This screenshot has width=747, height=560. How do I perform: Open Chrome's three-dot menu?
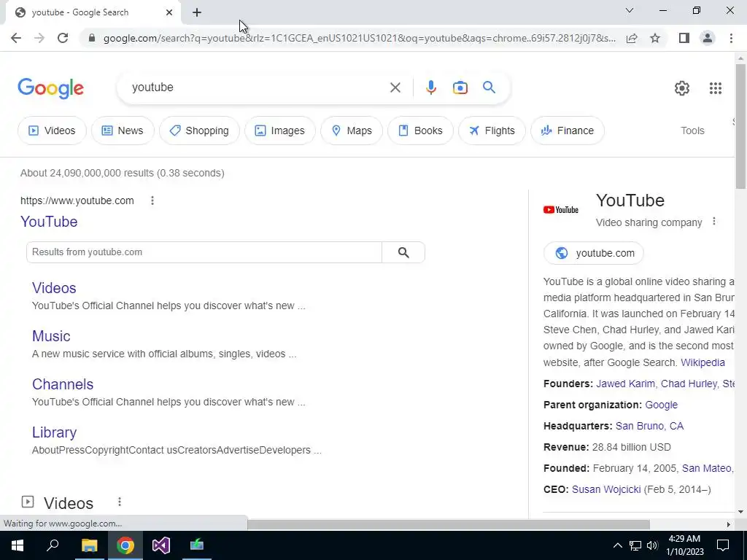[x=731, y=38]
